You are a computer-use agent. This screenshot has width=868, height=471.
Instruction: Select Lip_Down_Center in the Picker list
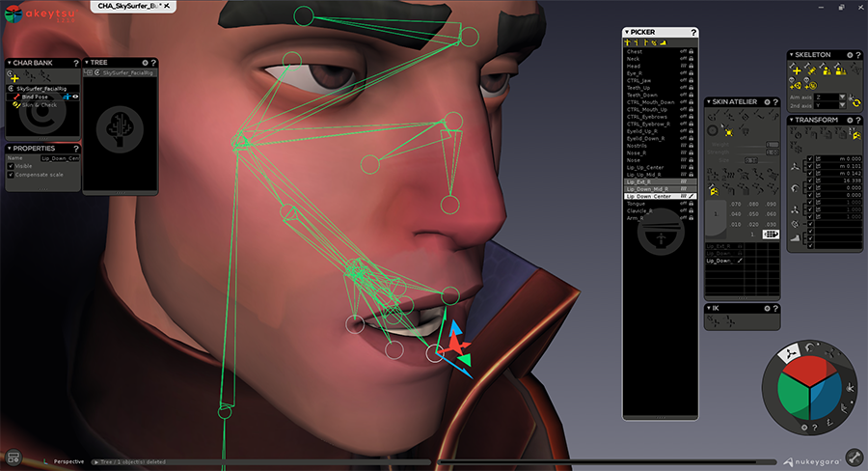(x=660, y=196)
